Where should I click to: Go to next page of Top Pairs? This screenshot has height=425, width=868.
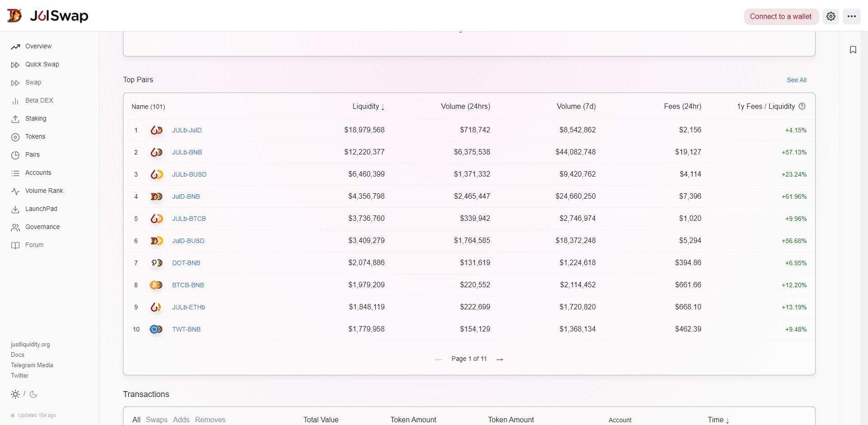point(500,359)
